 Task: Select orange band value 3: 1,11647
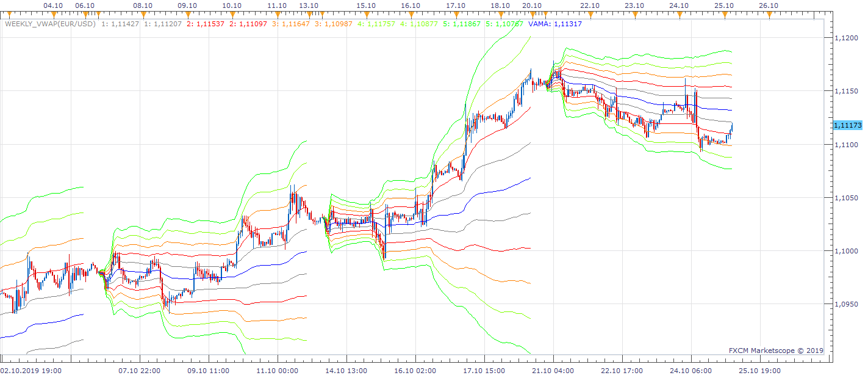[x=292, y=24]
